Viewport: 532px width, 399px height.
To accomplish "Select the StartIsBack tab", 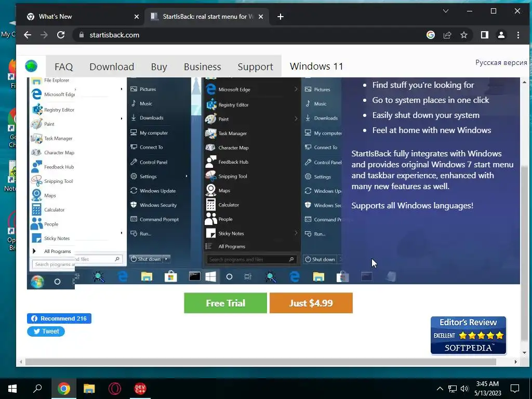I will tap(207, 17).
